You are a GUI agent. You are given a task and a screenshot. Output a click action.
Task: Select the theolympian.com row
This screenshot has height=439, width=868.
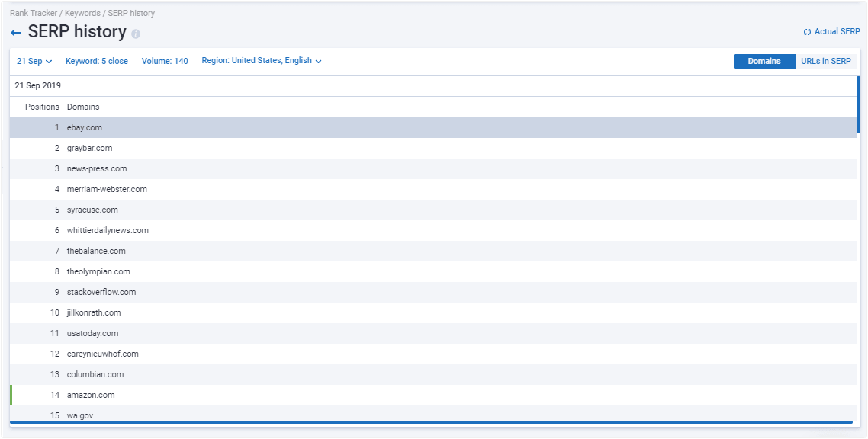(x=433, y=271)
